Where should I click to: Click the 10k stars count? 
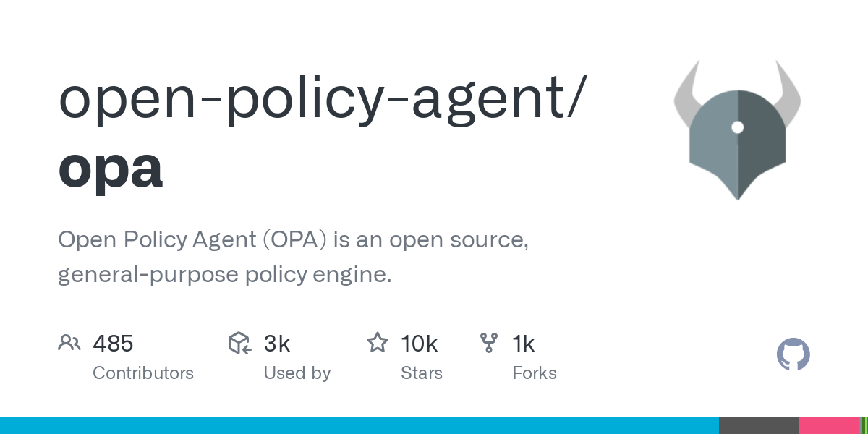tap(420, 344)
